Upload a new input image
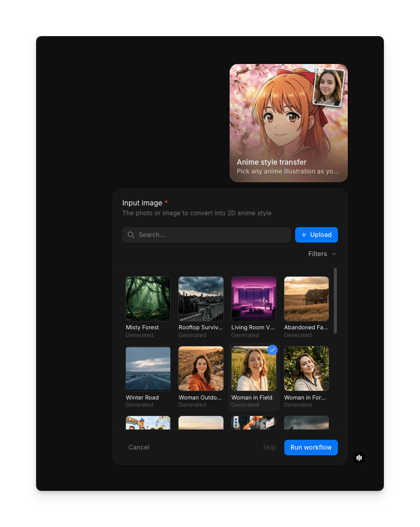 coord(316,235)
